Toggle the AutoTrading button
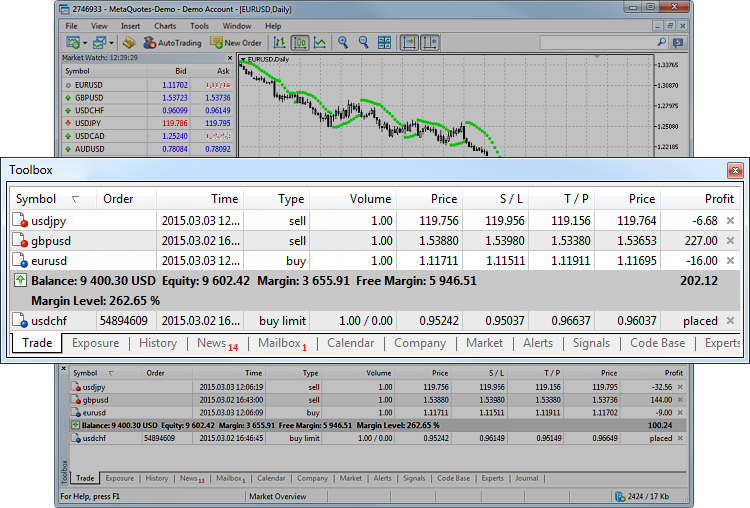The image size is (750, 508). click(x=173, y=43)
